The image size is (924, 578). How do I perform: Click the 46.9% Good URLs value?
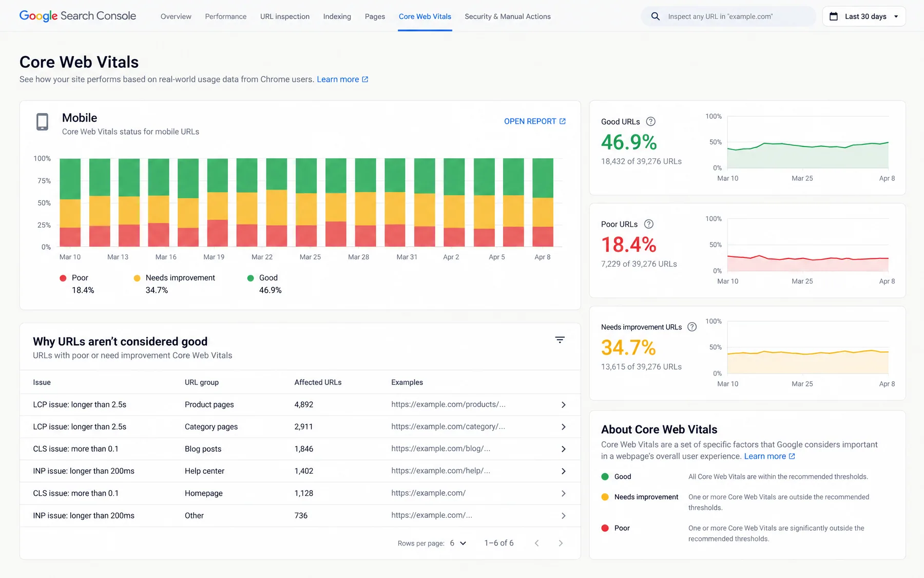[629, 142]
